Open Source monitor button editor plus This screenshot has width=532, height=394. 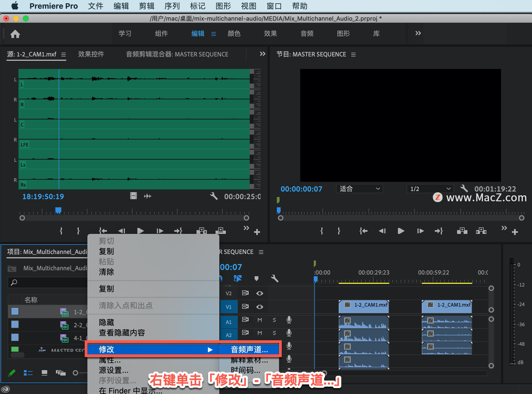(257, 232)
